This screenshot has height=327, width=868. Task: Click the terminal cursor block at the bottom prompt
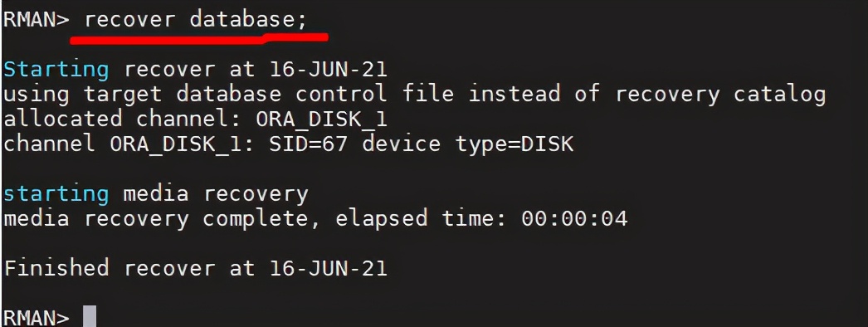tap(90, 317)
